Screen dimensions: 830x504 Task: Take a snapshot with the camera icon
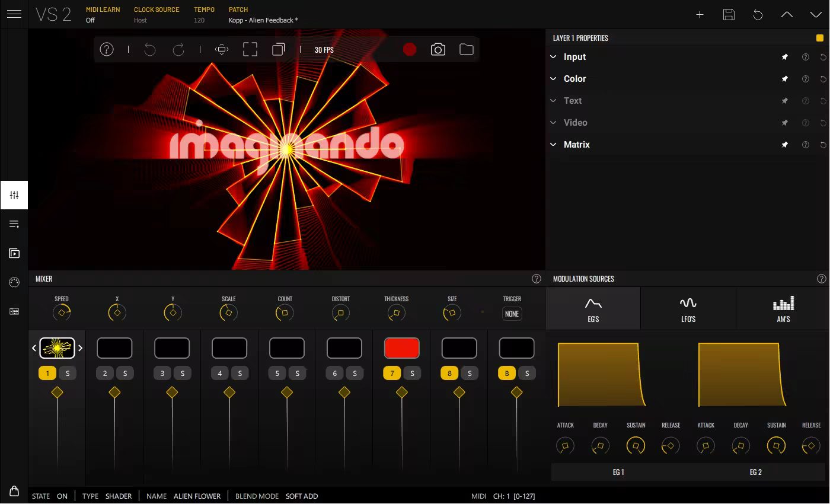tap(438, 49)
